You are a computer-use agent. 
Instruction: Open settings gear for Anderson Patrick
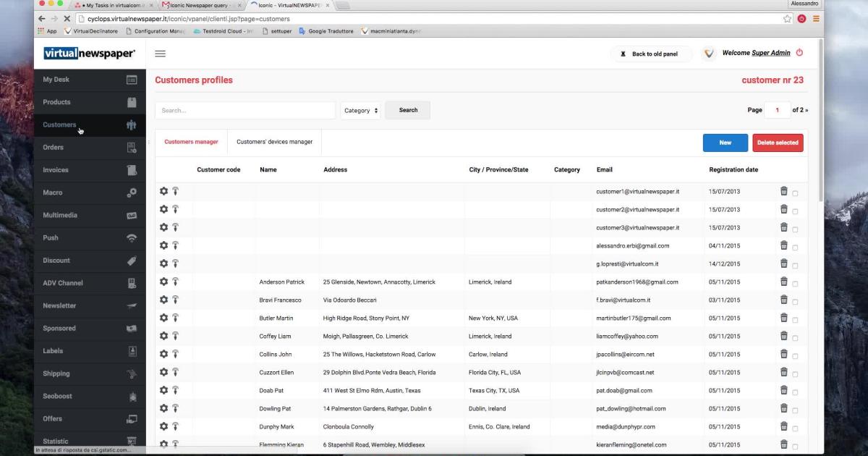(163, 282)
